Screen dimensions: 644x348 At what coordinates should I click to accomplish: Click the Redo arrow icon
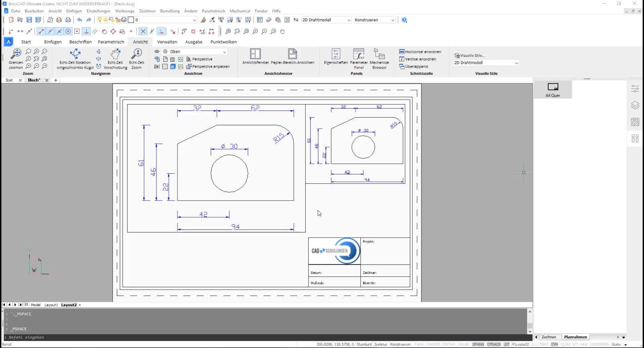click(x=89, y=20)
